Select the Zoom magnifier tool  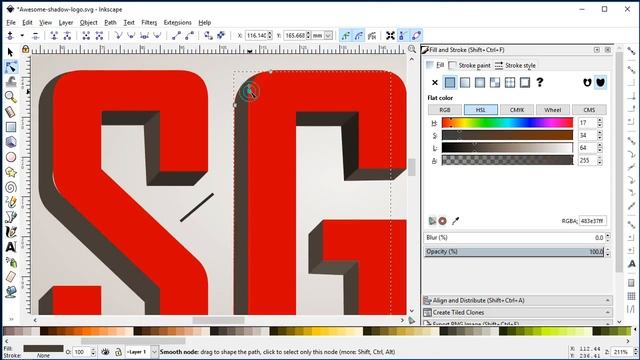(x=11, y=97)
